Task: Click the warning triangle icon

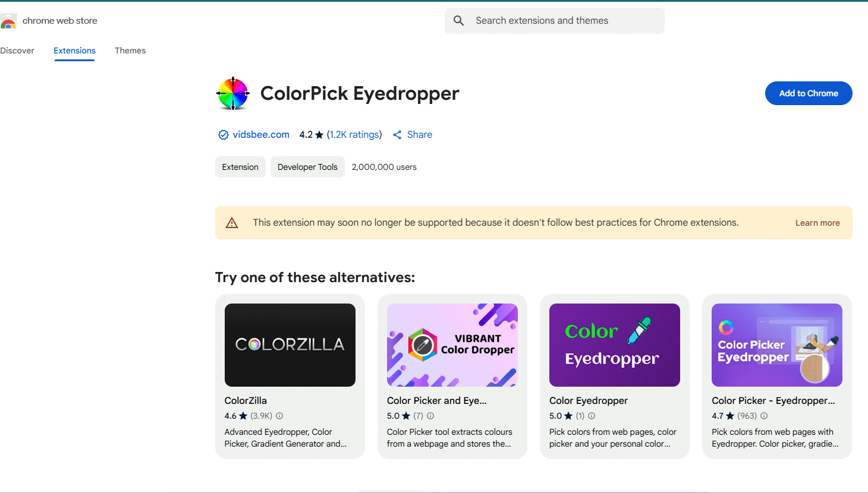Action: pos(232,222)
